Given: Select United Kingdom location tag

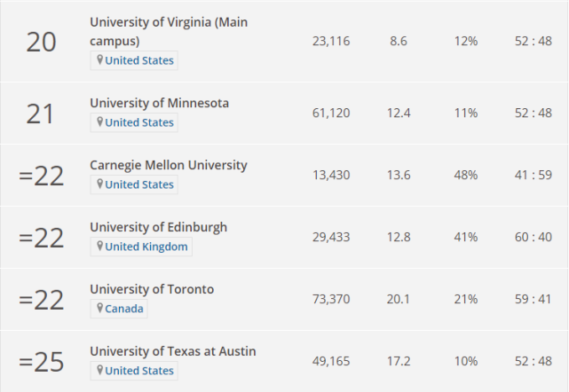Looking at the screenshot, I should [146, 247].
